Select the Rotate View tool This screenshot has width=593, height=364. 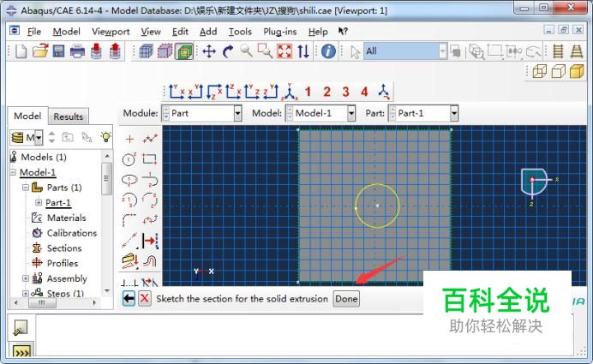228,51
